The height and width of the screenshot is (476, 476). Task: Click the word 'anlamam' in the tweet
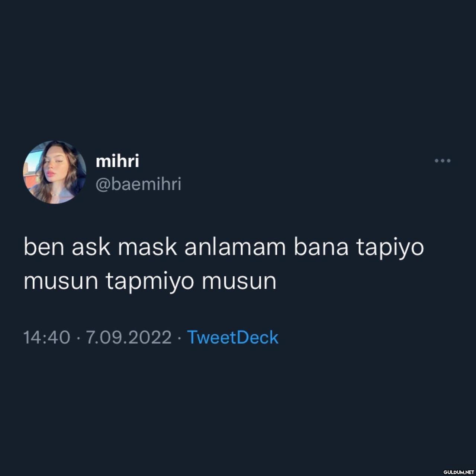235,247
